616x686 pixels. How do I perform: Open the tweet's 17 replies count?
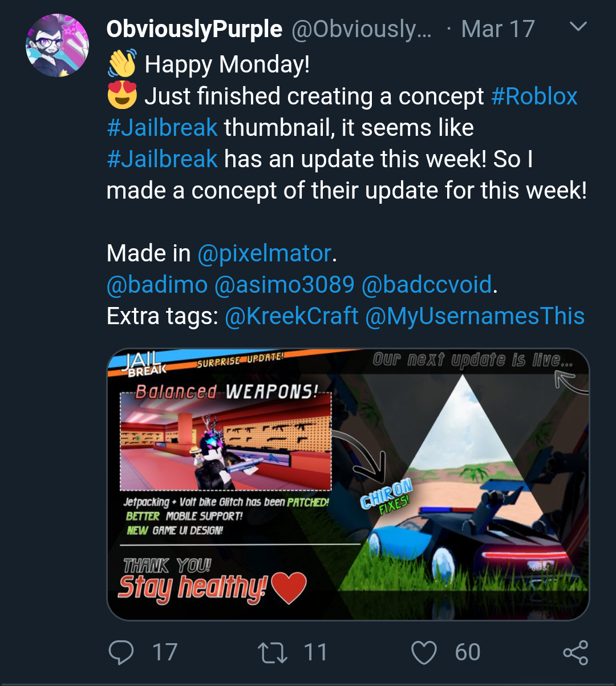(165, 652)
